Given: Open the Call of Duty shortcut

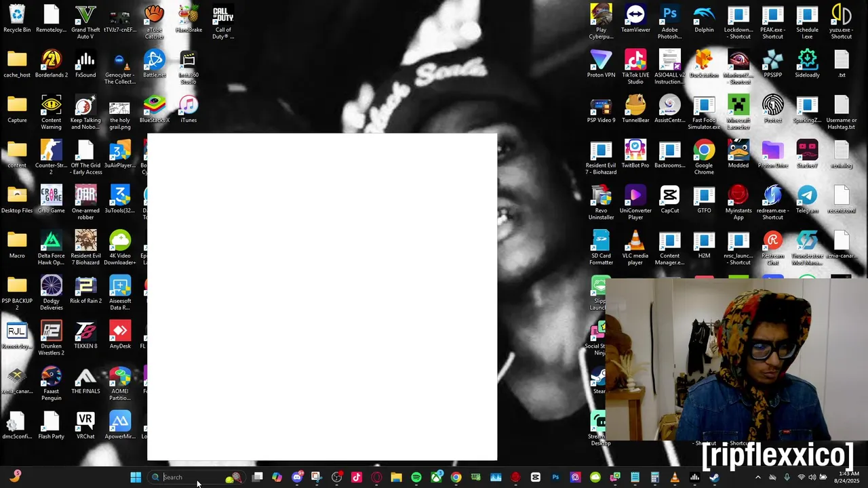Looking at the screenshot, I should (x=223, y=22).
